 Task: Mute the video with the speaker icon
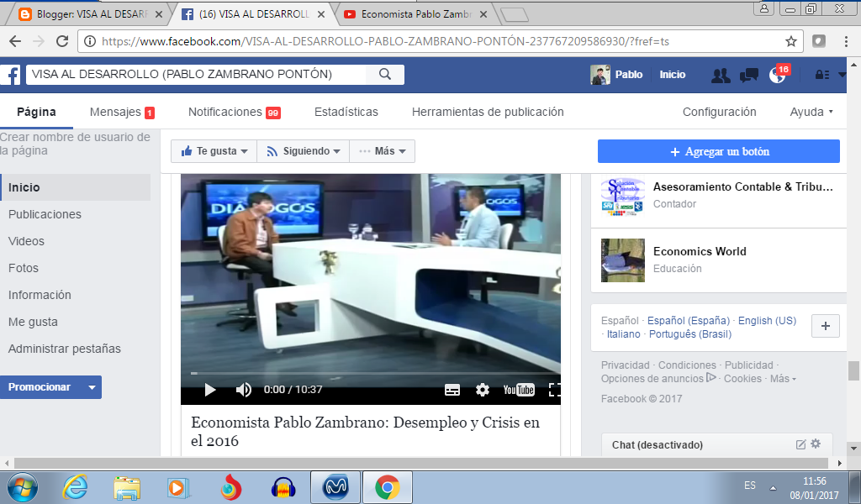243,390
